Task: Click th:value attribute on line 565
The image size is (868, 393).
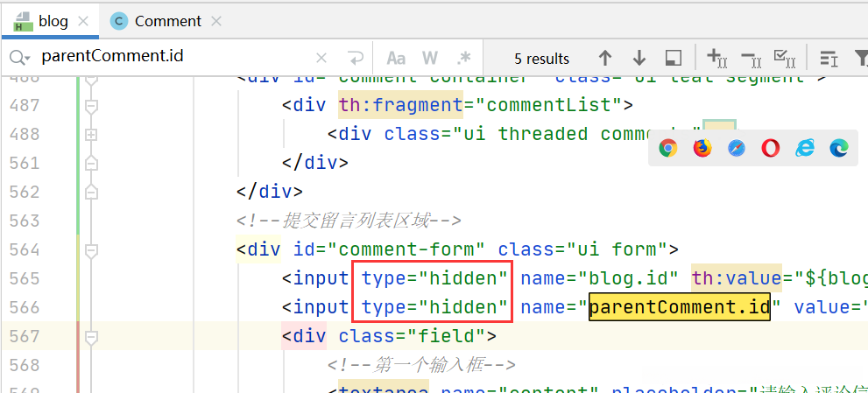Action: pyautogui.click(x=737, y=277)
